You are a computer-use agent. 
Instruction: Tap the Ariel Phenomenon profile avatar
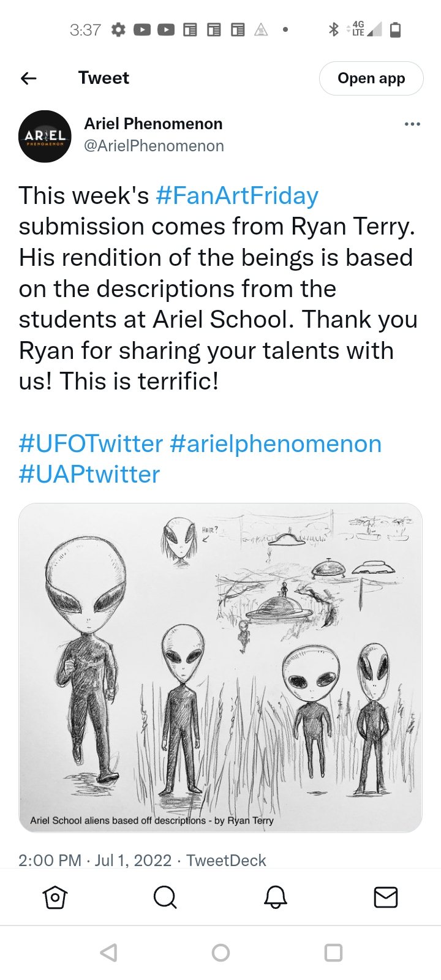pyautogui.click(x=45, y=136)
